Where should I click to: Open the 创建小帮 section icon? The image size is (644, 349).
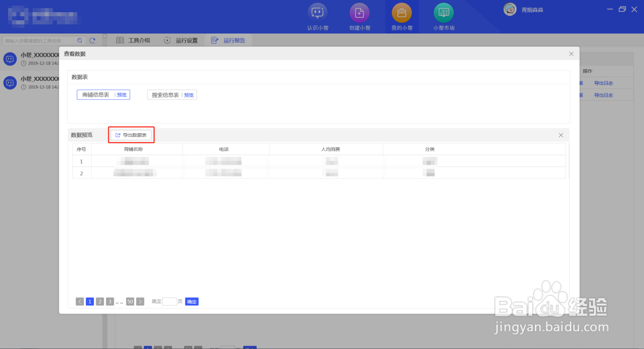click(x=359, y=13)
